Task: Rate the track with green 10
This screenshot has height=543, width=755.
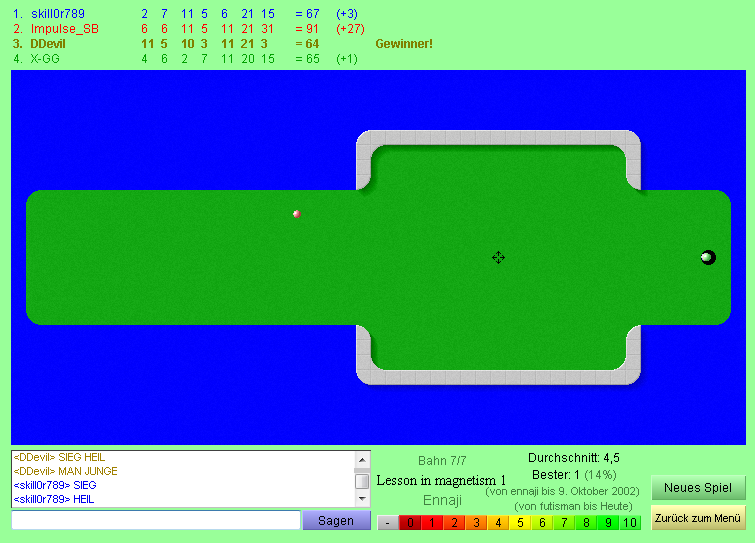Action: [630, 522]
